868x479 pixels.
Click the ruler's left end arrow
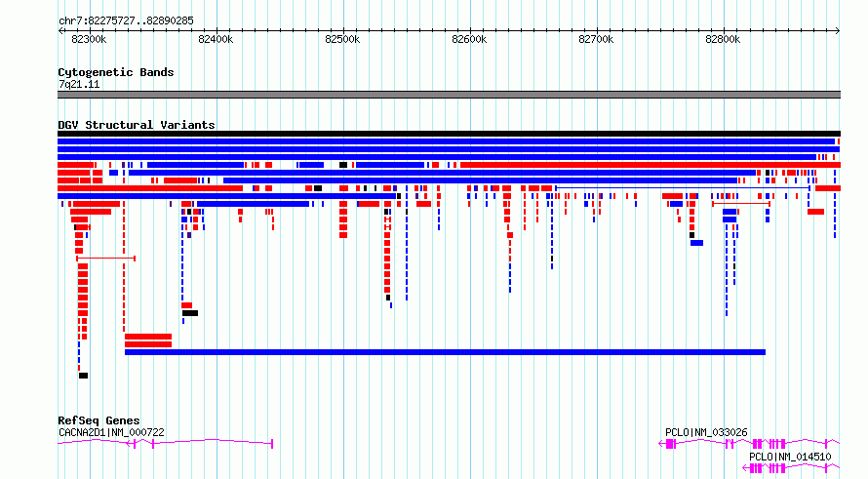point(60,30)
